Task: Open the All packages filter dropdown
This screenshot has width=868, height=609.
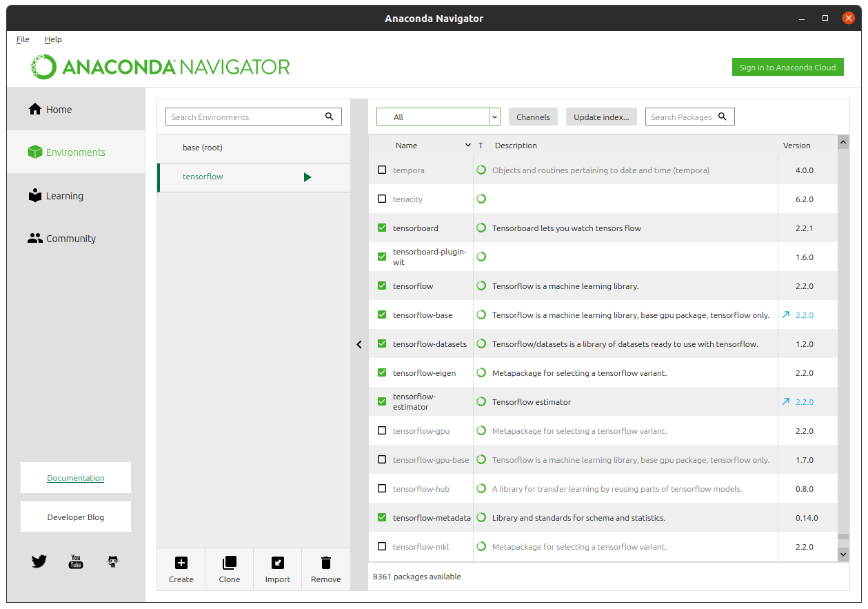Action: pos(438,117)
